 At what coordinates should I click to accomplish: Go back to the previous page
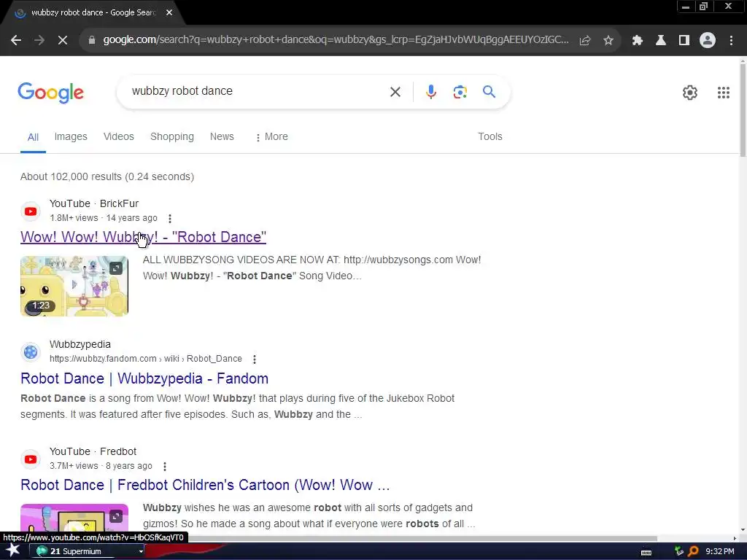tap(16, 41)
